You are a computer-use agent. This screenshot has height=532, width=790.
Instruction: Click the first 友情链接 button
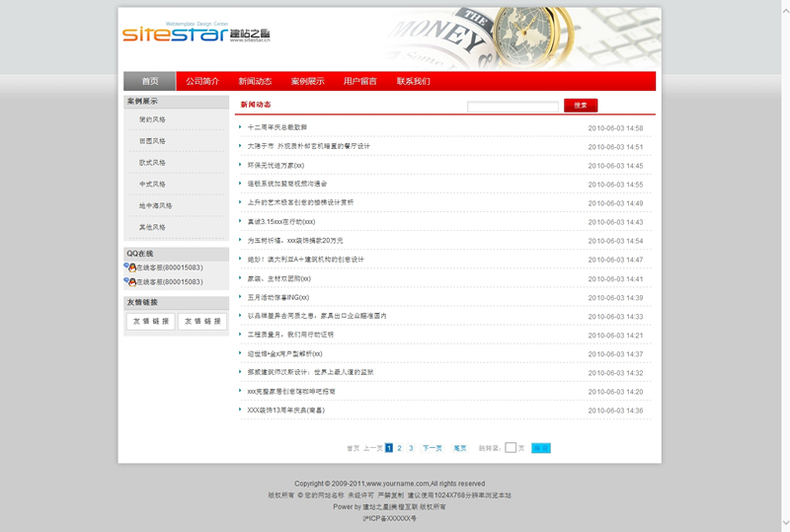tap(150, 322)
